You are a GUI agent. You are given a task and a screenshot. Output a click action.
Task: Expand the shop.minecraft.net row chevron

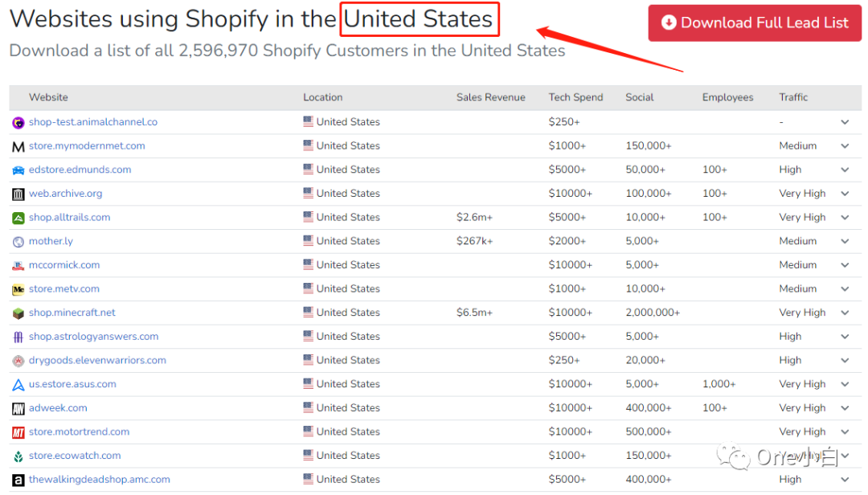[x=845, y=313]
